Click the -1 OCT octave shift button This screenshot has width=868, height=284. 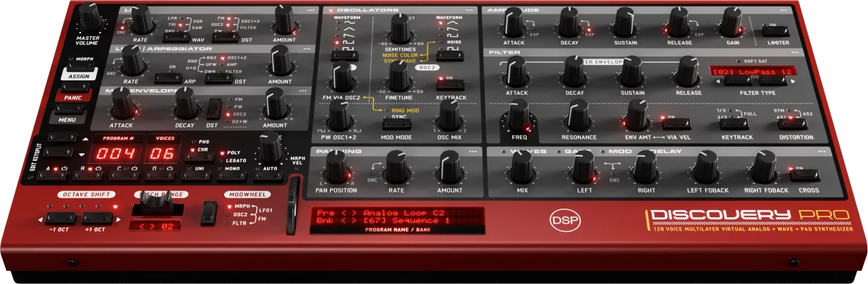(61, 218)
